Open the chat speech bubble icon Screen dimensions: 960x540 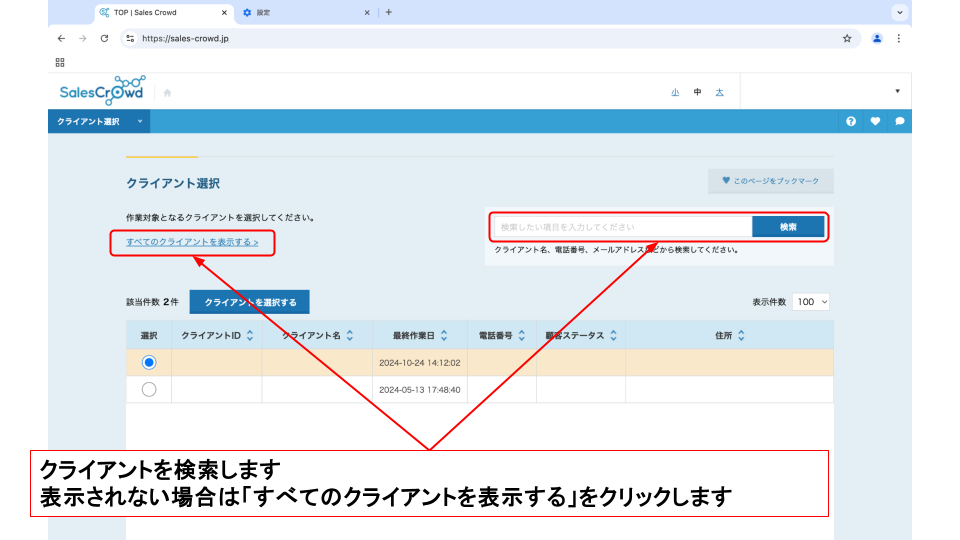tap(900, 121)
